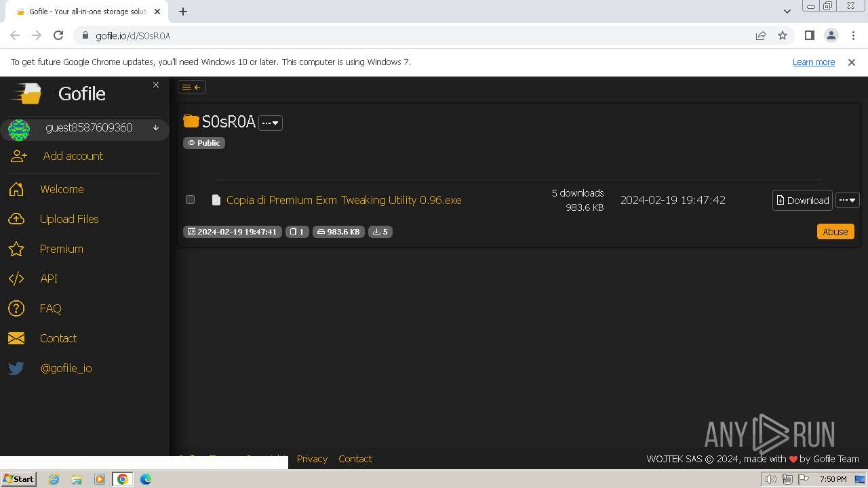Click the Learn more Chrome update link
The height and width of the screenshot is (488, 868).
click(814, 62)
